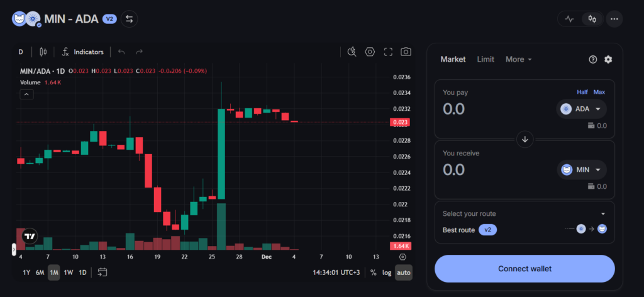Open swap settings gear icon
Image resolution: width=644 pixels, height=297 pixels.
pyautogui.click(x=608, y=59)
